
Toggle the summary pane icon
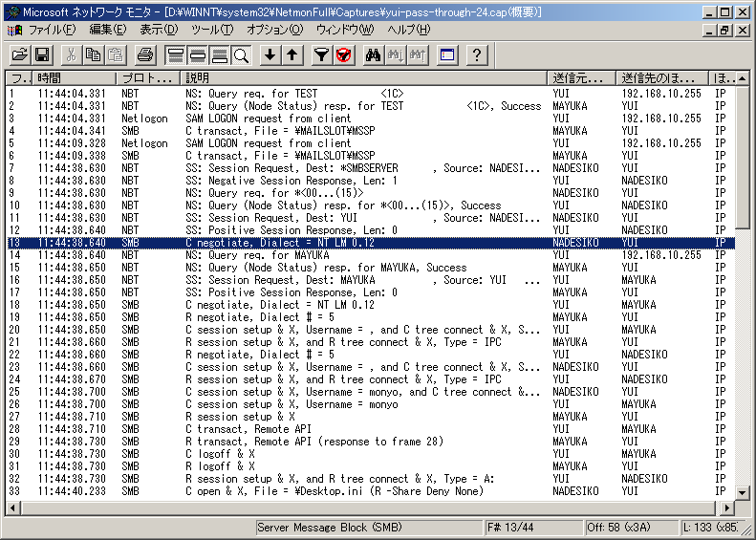[x=175, y=55]
